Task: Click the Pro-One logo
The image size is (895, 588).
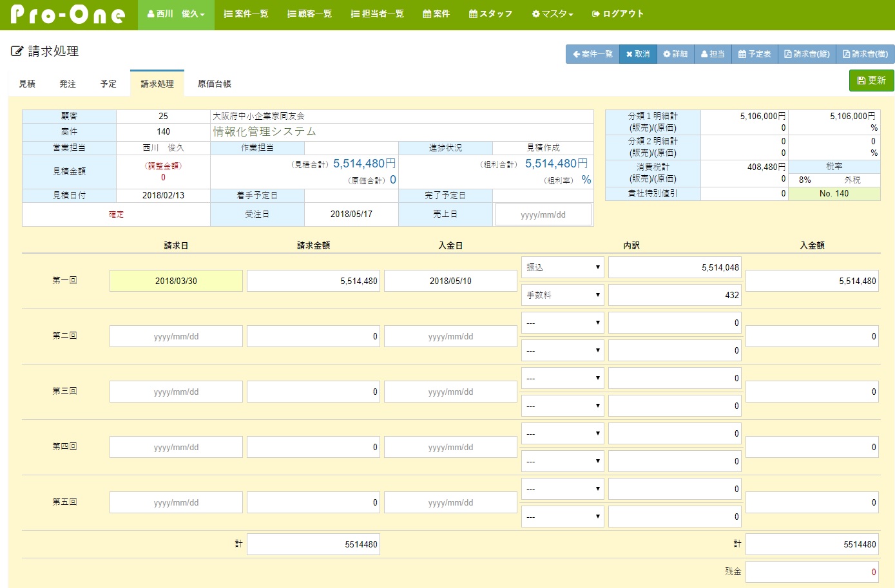Action: pos(68,14)
